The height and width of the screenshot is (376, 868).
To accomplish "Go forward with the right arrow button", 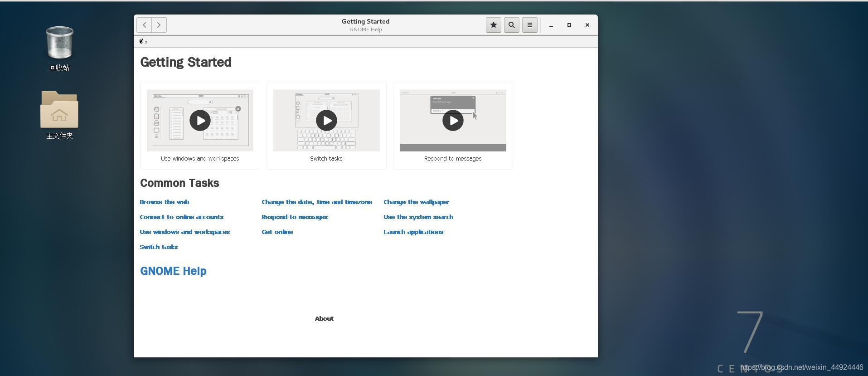I will (x=159, y=25).
